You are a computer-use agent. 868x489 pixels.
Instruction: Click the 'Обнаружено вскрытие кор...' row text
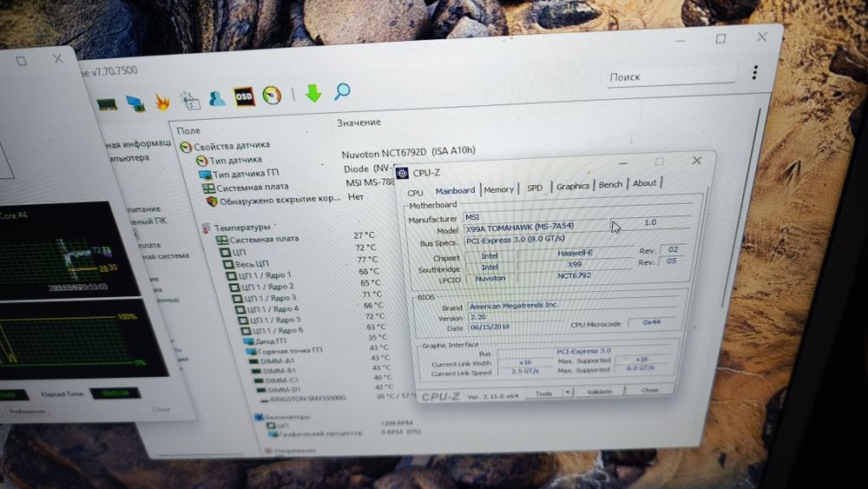pyautogui.click(x=280, y=200)
